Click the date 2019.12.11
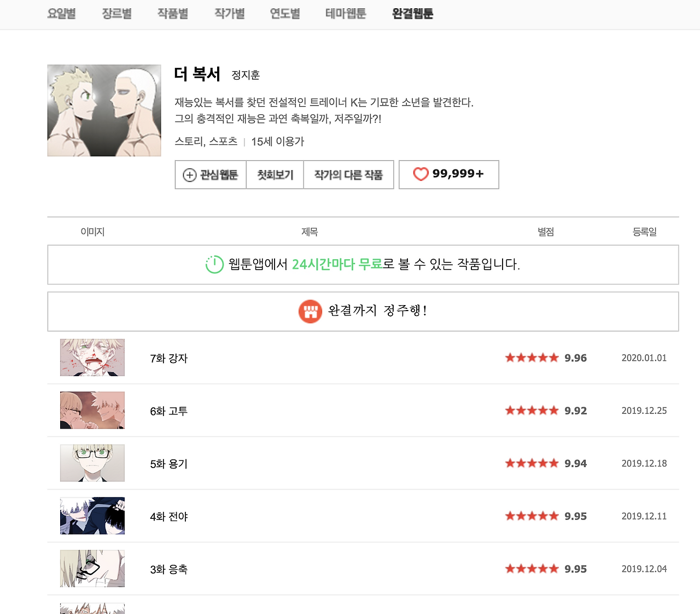 [x=644, y=516]
